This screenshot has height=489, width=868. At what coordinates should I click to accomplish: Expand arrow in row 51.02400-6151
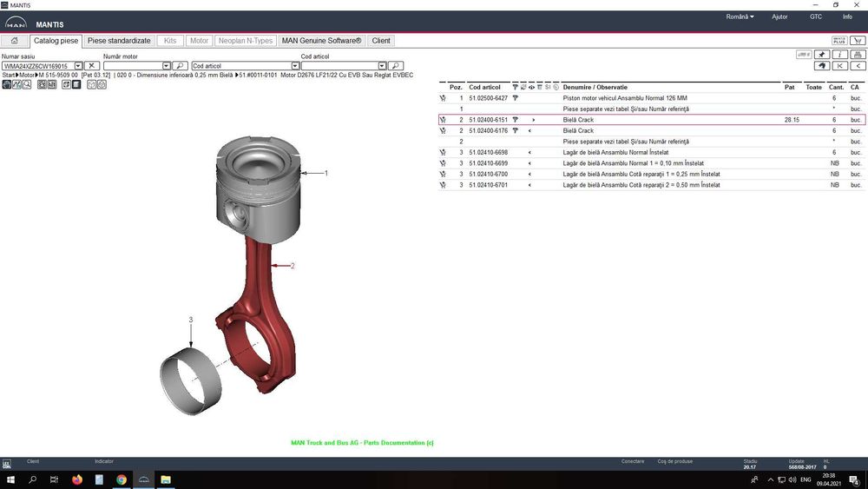click(534, 120)
